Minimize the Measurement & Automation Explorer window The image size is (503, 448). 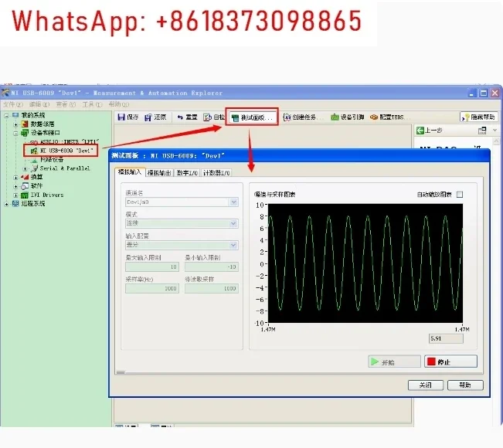coord(471,93)
